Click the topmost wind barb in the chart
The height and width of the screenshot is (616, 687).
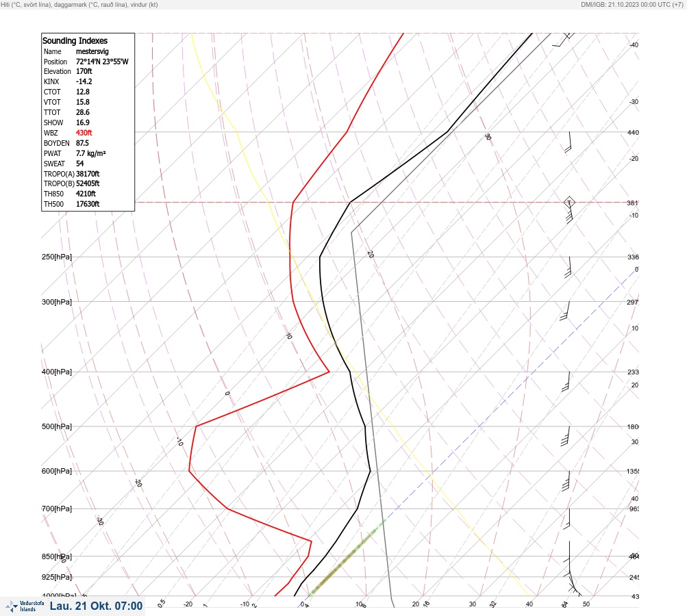[x=564, y=40]
